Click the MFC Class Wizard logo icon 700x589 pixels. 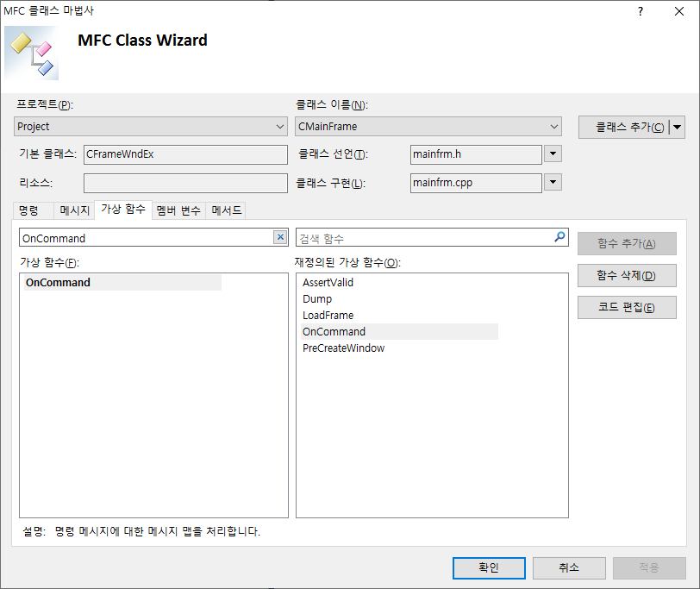(32, 53)
